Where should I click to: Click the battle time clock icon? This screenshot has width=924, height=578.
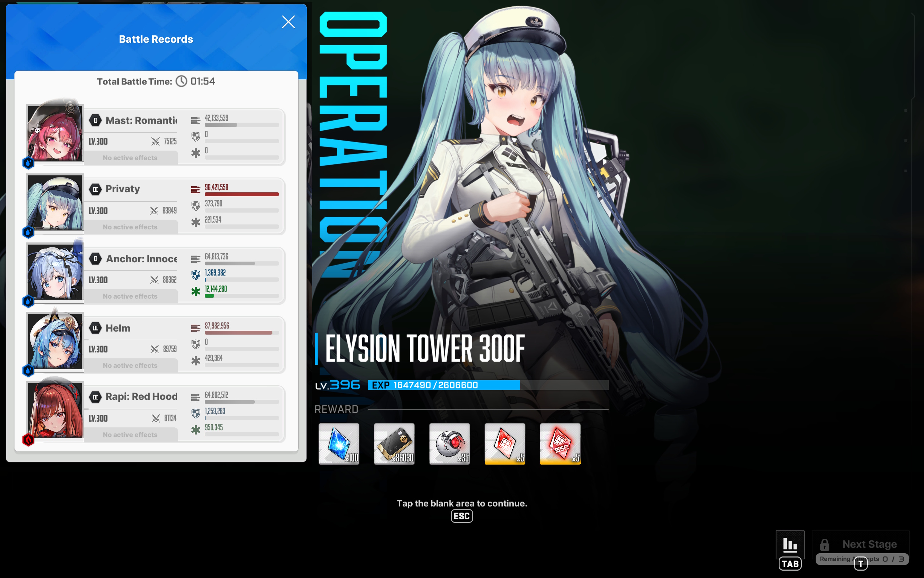(x=181, y=82)
